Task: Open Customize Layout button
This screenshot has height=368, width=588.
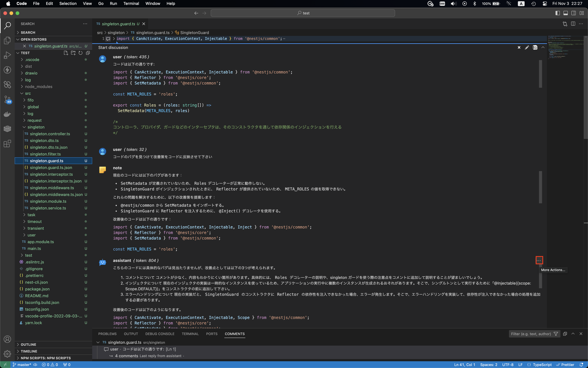Action: click(582, 13)
